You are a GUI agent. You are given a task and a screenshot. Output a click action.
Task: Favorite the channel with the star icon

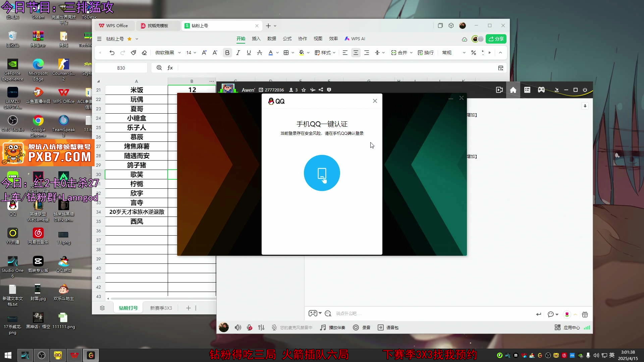[x=304, y=90]
